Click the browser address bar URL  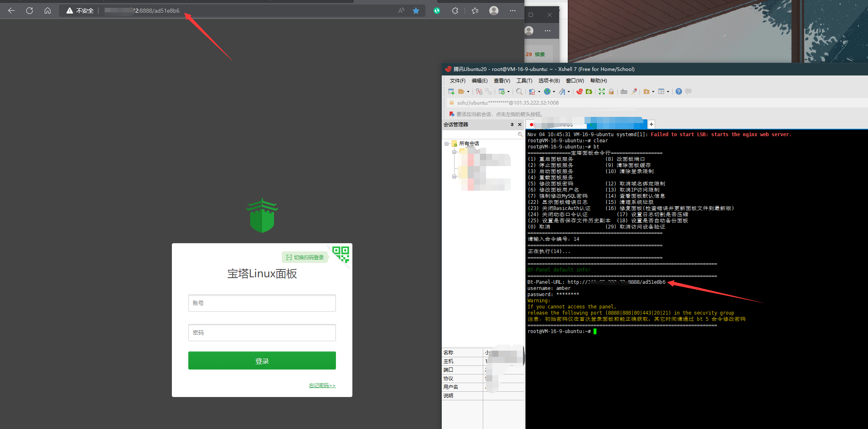click(142, 11)
